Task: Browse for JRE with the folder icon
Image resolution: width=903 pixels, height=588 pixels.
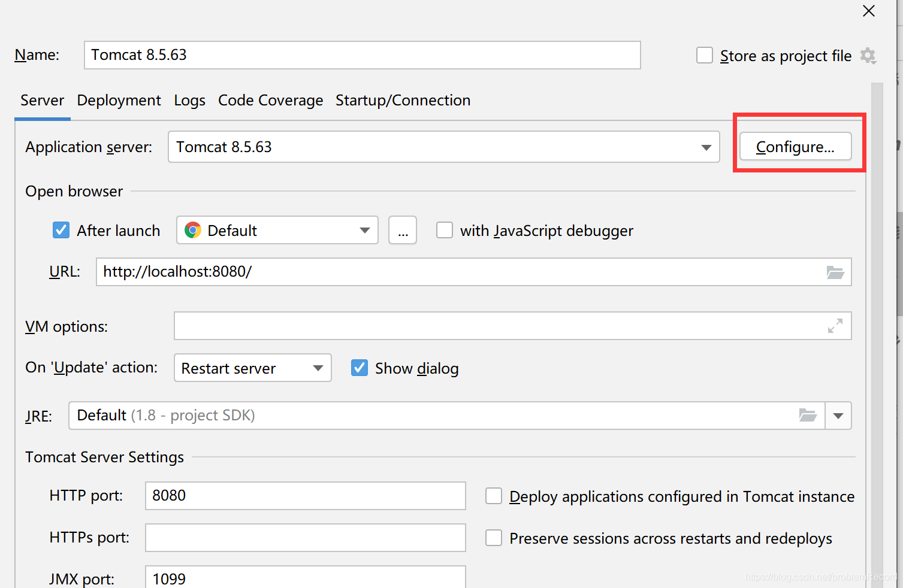Action: tap(808, 415)
